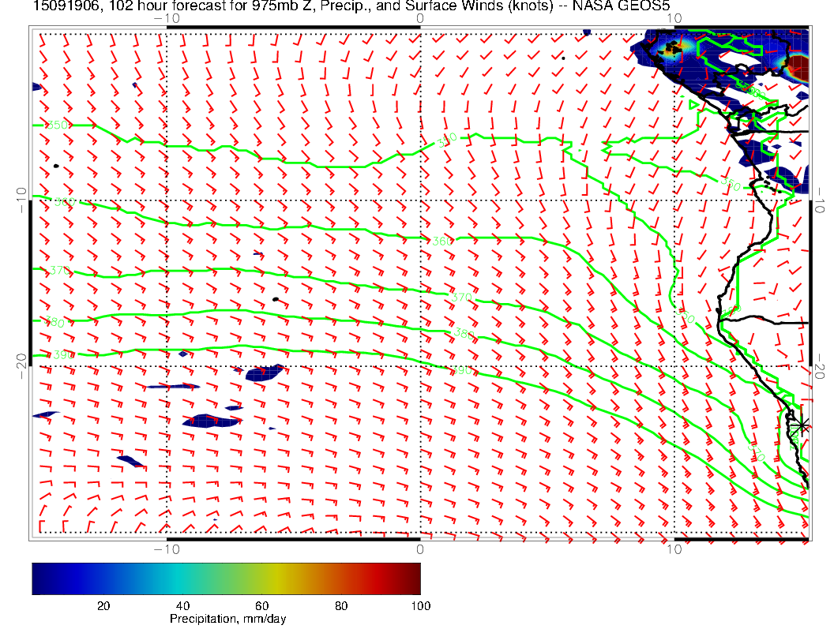Click the -20 latitude label on left axis
This screenshot has width=834, height=644.
21,361
